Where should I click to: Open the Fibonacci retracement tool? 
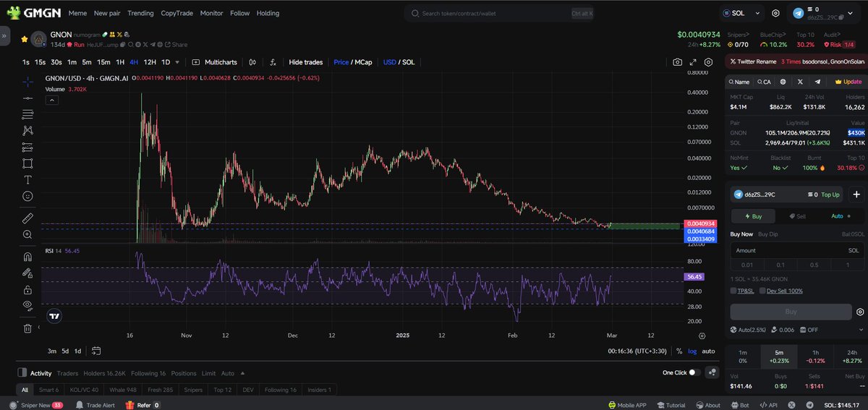coord(27,114)
